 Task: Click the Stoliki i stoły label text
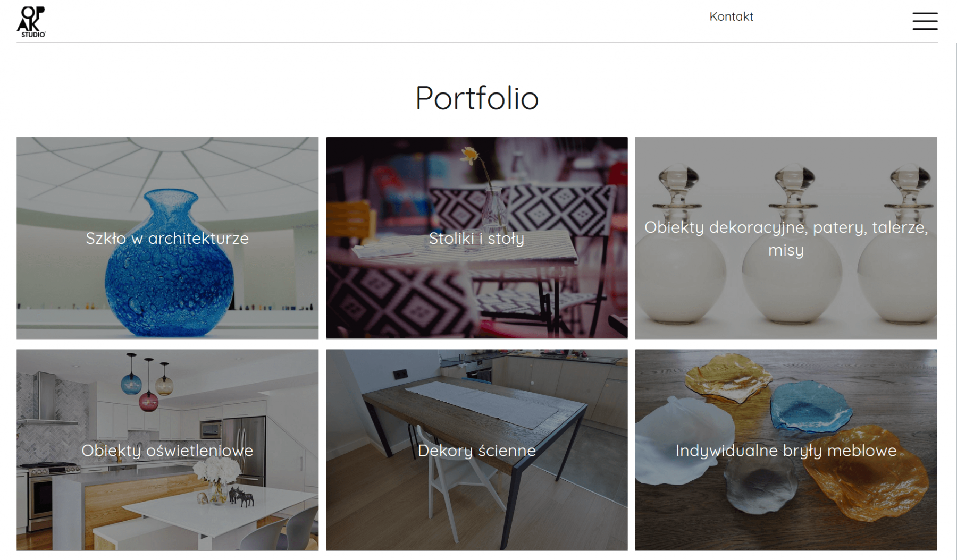[477, 239]
